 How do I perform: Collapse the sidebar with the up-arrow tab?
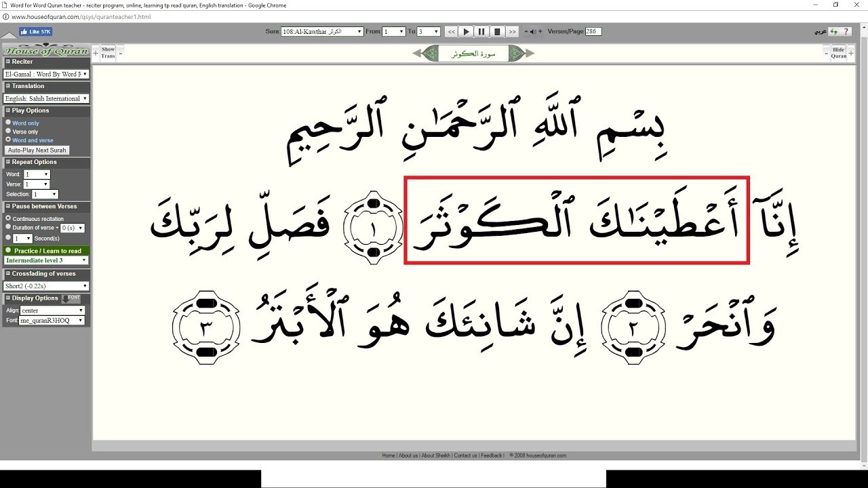tap(9, 35)
